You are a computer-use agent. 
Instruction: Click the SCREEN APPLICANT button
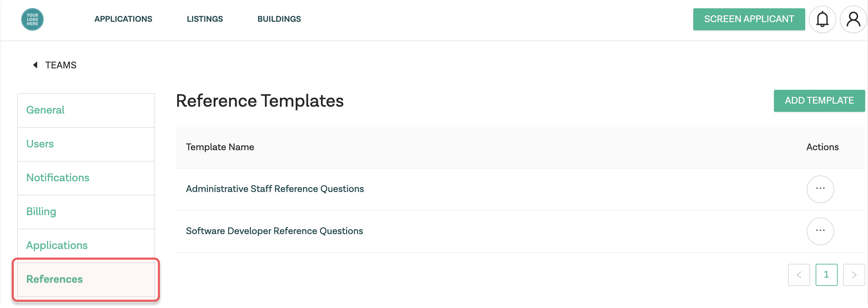pyautogui.click(x=749, y=19)
